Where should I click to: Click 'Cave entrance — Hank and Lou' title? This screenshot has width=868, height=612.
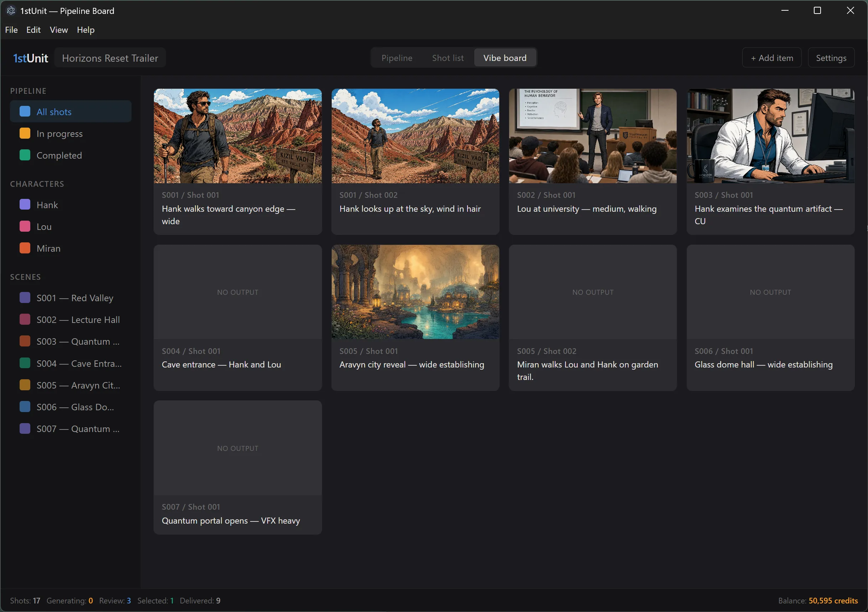pos(221,365)
